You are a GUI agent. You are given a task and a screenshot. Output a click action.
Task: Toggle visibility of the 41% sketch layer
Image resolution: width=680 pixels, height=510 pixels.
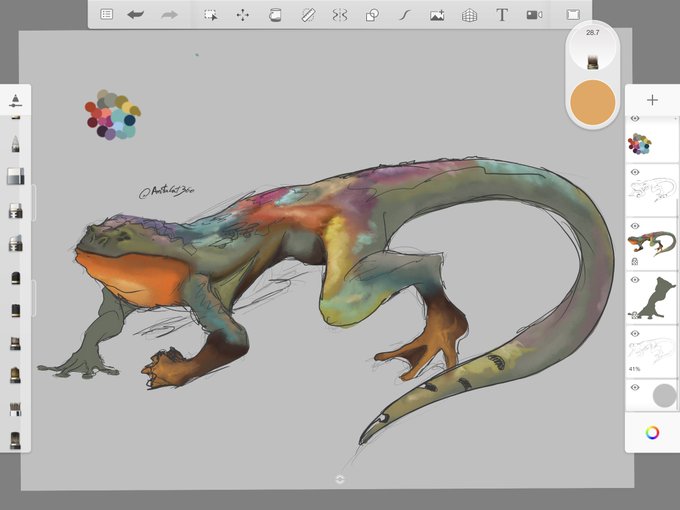click(x=635, y=333)
